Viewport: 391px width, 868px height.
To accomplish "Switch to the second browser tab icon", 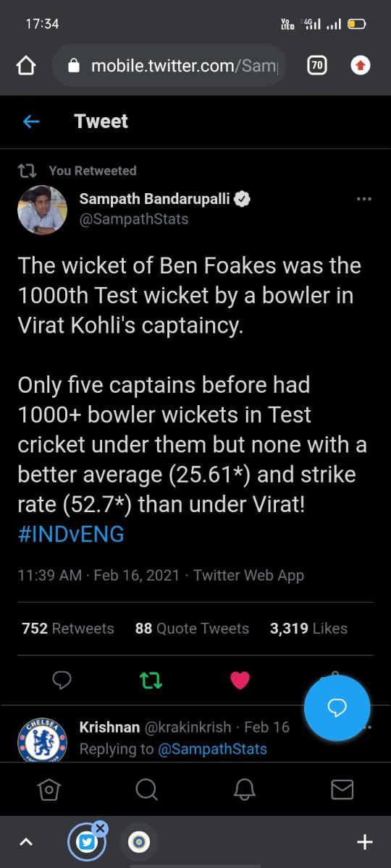I will 138,842.
